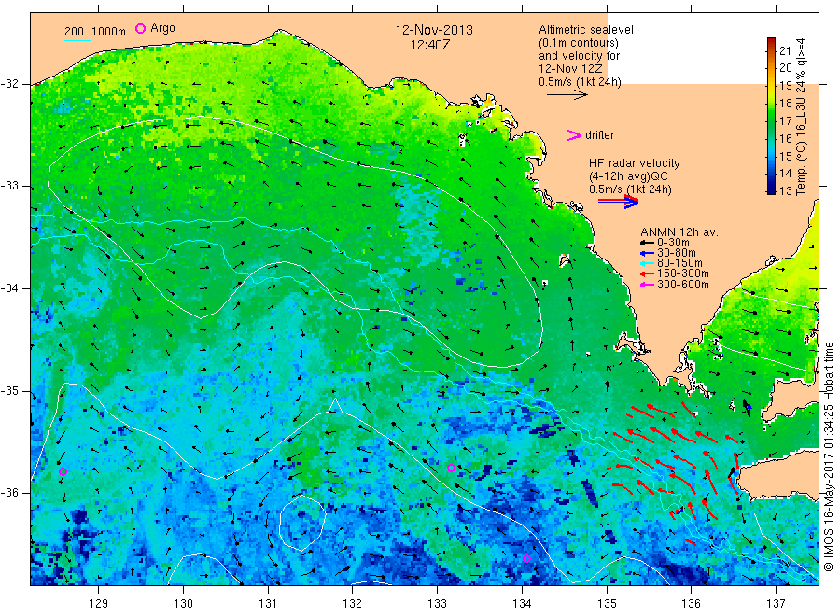Image resolution: width=840 pixels, height=616 pixels.
Task: Click the -35 latitude axis label
Action: (x=9, y=391)
